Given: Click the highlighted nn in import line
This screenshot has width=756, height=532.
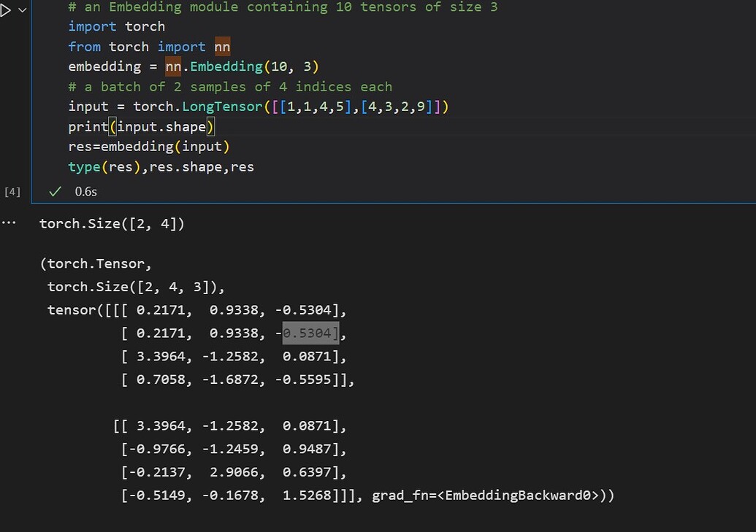Looking at the screenshot, I should point(222,46).
